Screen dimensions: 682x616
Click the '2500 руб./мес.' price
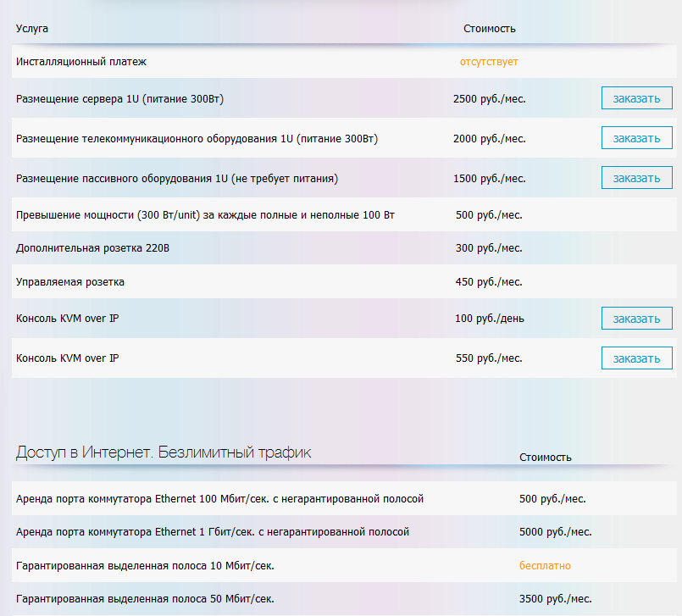(x=489, y=99)
